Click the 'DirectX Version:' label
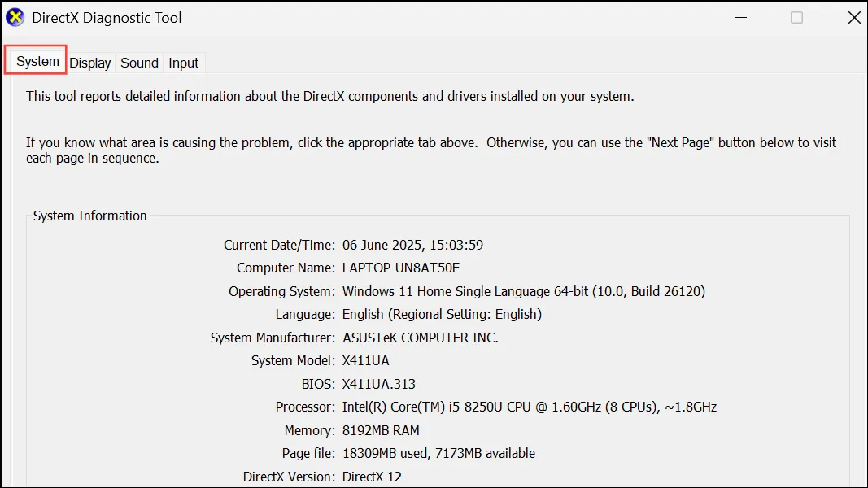The width and height of the screenshot is (868, 488). pos(289,477)
